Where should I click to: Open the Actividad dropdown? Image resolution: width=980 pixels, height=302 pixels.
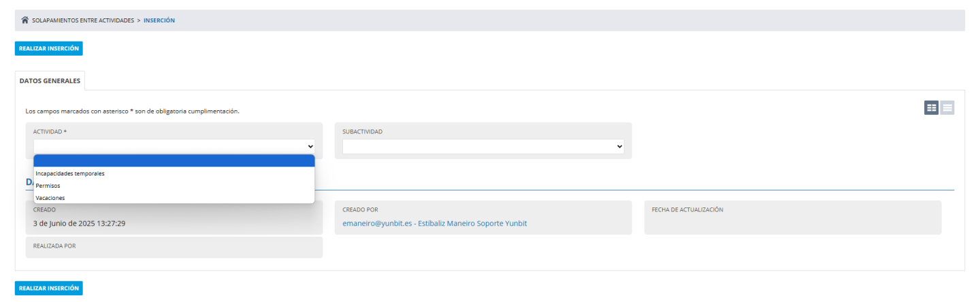(x=174, y=146)
